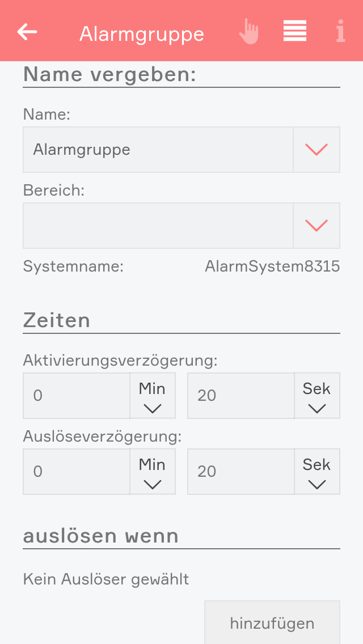Edit Auslöseverzögerung seconds value field
363x644 pixels.
tap(240, 472)
